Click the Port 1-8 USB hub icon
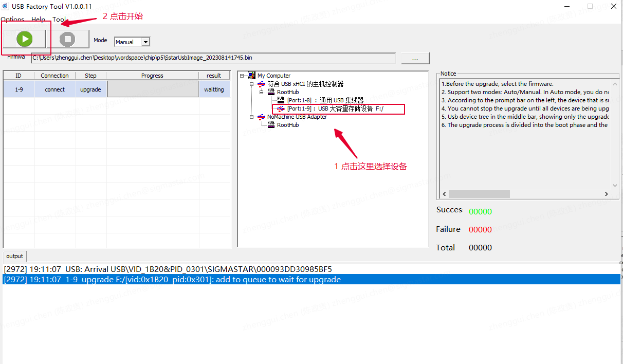The width and height of the screenshot is (623, 364). coord(281,100)
